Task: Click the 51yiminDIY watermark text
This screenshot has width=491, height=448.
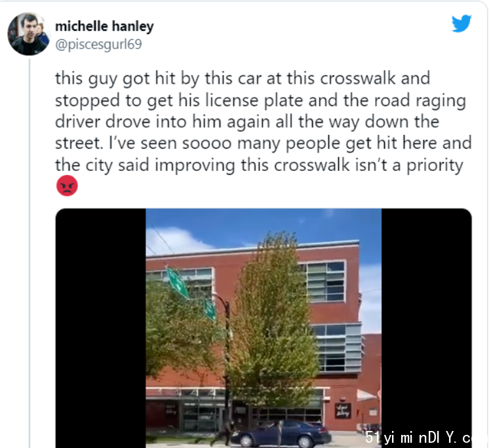Action: (x=418, y=438)
